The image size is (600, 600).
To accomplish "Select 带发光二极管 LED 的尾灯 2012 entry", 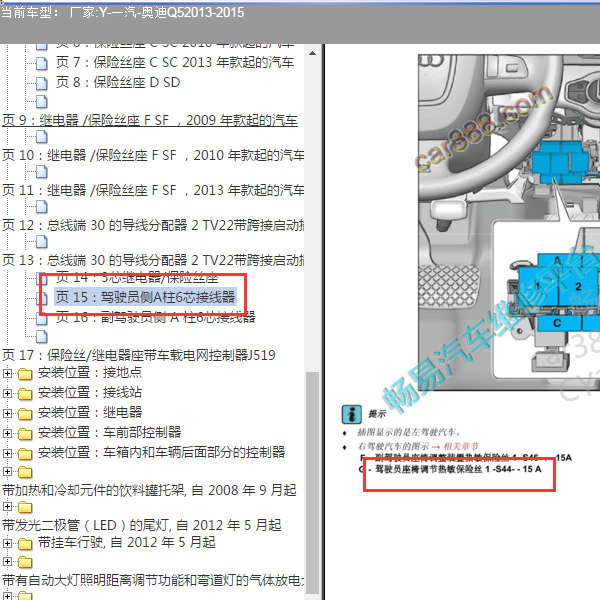I will pos(142,525).
